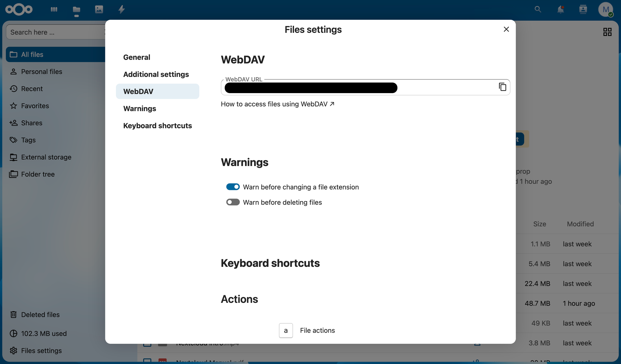Enable warn before deleting files
Viewport: 621px width, 364px height.
tap(233, 202)
